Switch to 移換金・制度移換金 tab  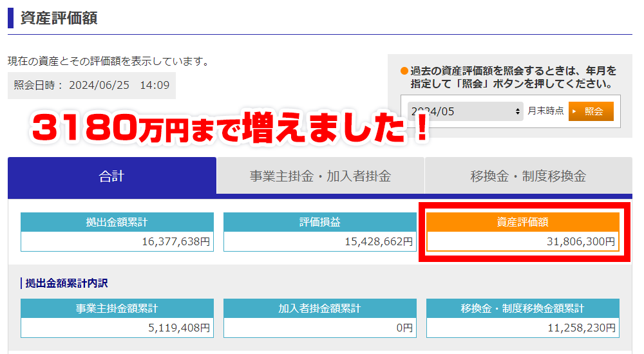[528, 176]
